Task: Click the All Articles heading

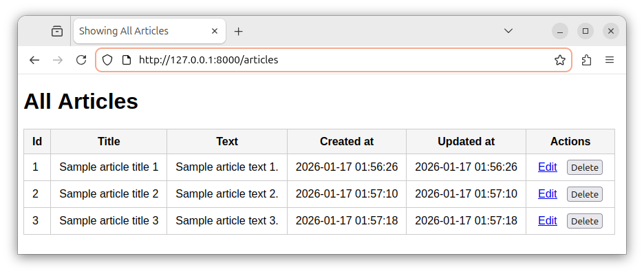Action: 81,101
